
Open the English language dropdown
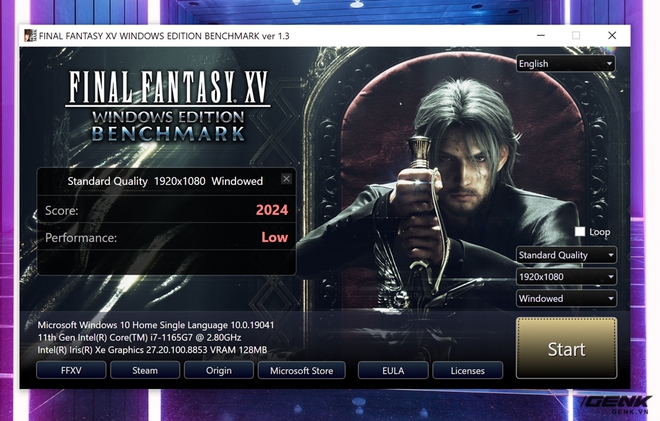(x=566, y=64)
